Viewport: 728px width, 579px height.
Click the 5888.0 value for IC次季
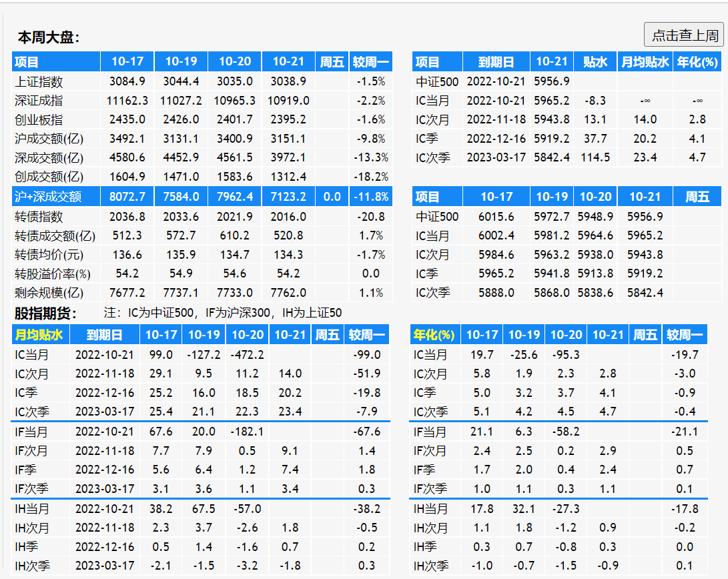496,292
